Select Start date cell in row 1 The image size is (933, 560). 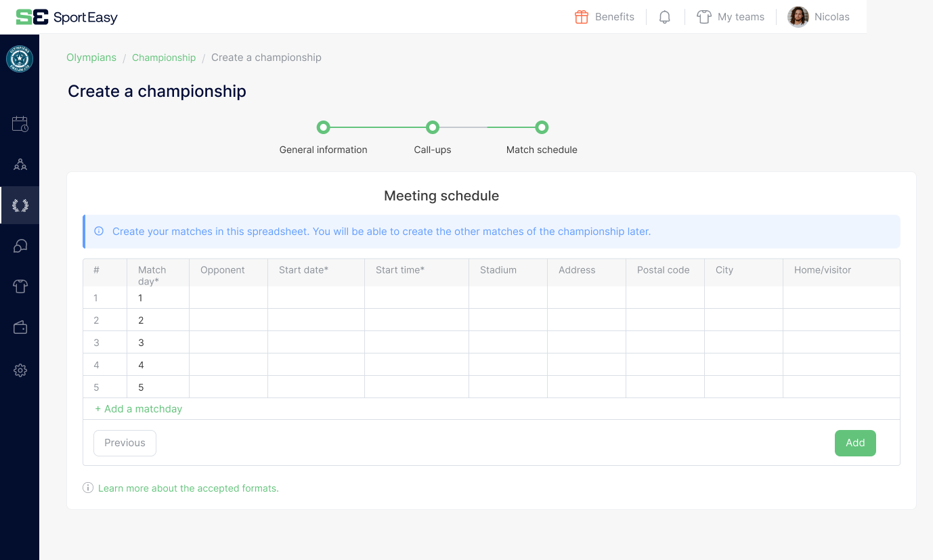(316, 298)
